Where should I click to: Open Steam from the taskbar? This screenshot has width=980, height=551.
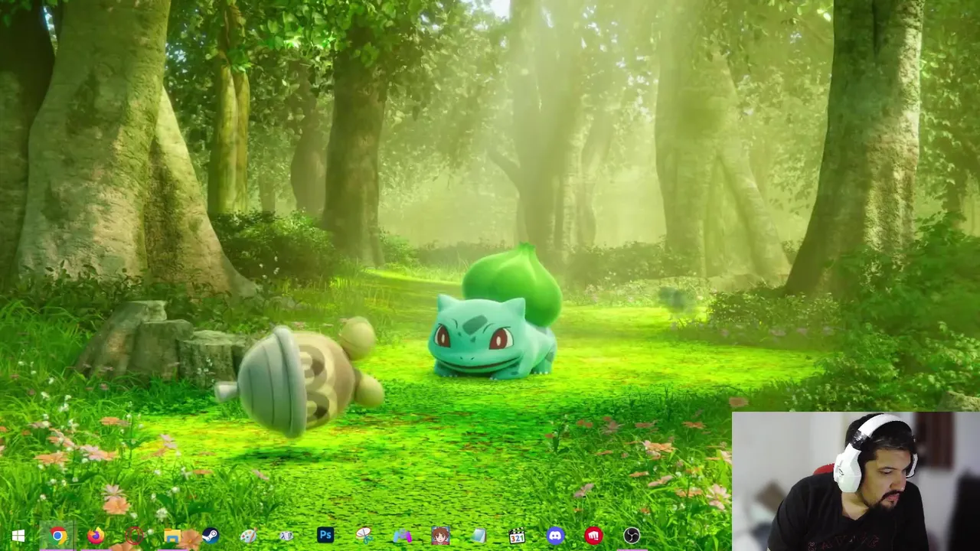[x=211, y=536]
